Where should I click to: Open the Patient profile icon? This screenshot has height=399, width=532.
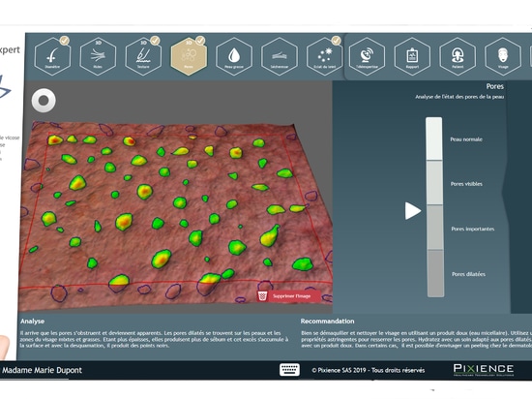pyautogui.click(x=458, y=57)
